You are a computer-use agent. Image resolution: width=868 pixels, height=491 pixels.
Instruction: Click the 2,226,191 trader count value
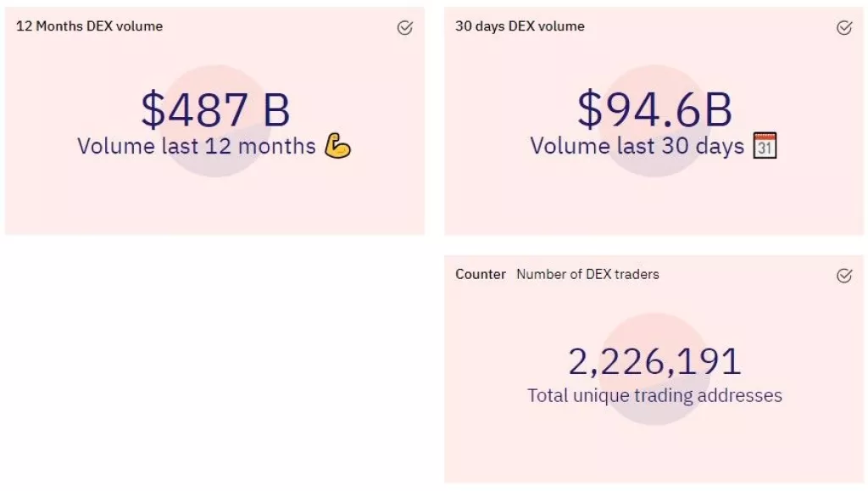654,360
